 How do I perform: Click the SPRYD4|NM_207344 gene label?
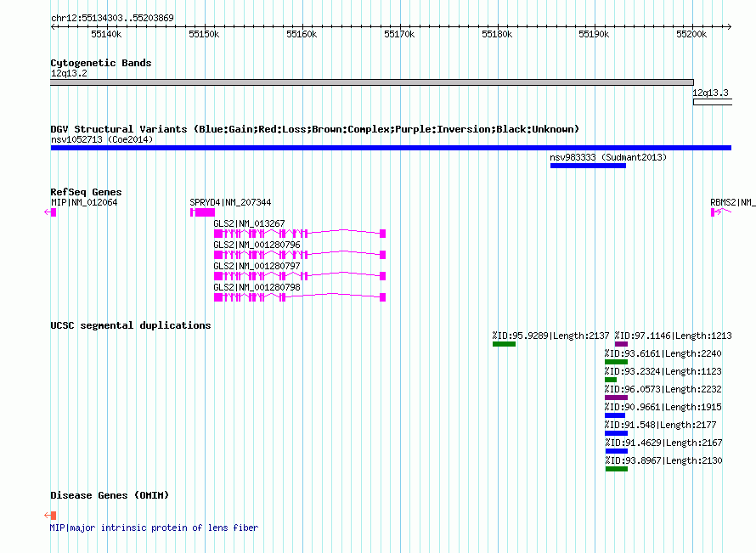(230, 202)
